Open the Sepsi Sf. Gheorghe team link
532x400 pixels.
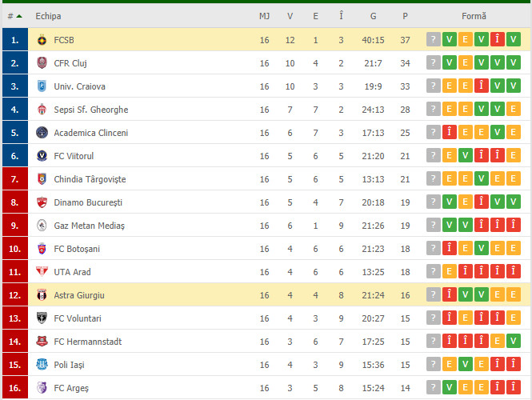point(90,110)
